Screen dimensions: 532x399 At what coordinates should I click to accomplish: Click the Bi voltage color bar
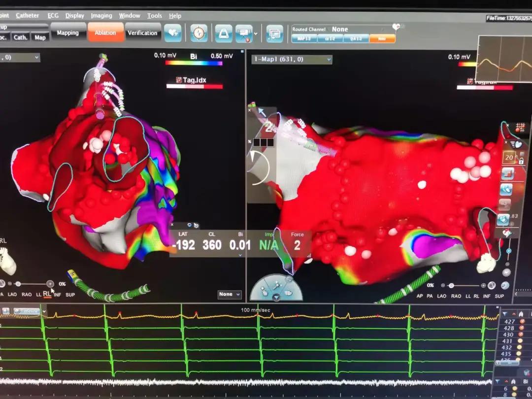(194, 63)
